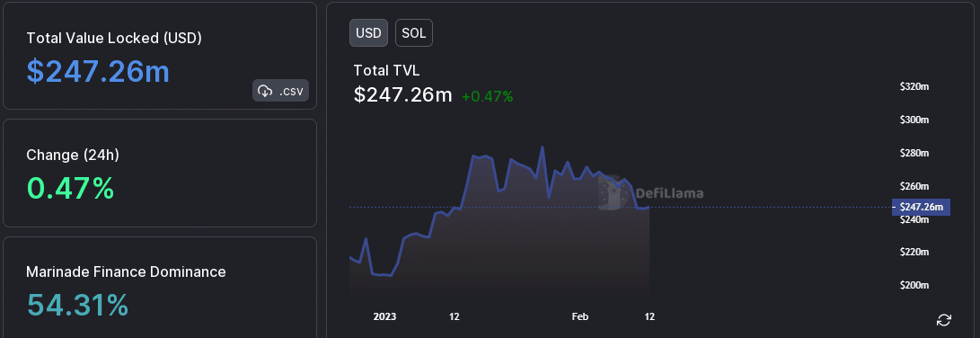
Task: Download the TVL data as .csv
Action: coord(280,91)
